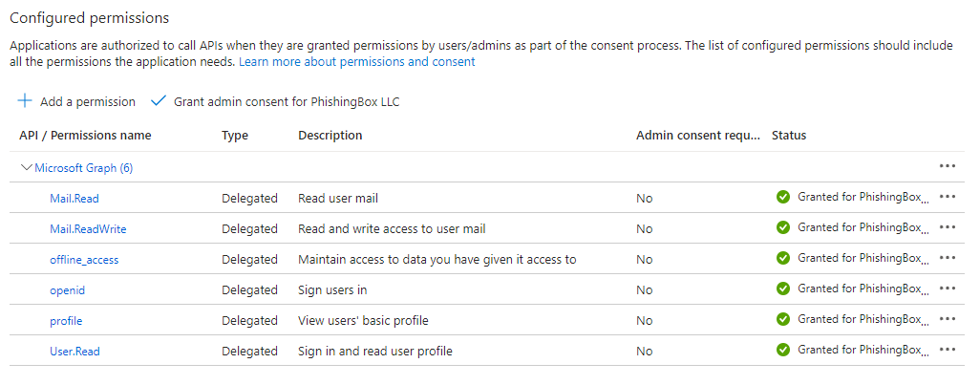Collapse the Microsoft Graph permissions group chevron

click(26, 167)
